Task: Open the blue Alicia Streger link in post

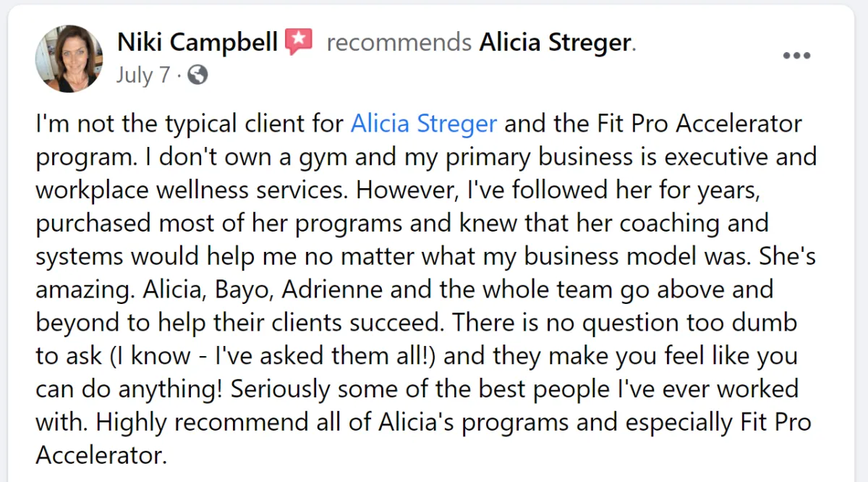Action: tap(424, 123)
